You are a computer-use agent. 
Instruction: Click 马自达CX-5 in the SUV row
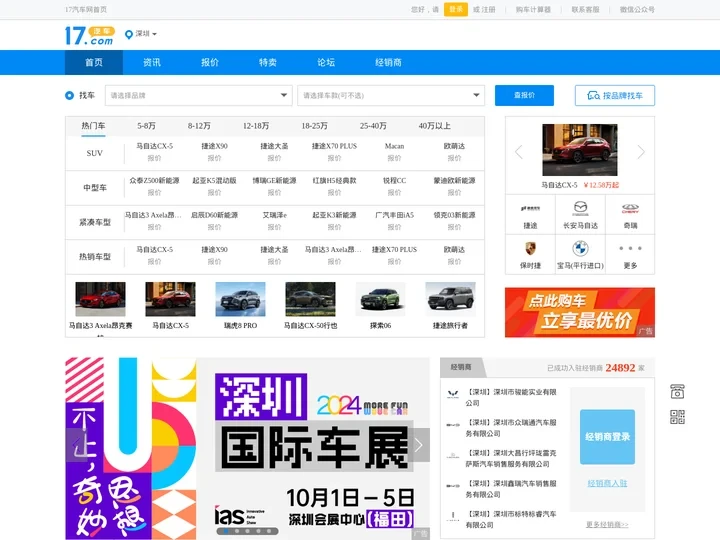(x=154, y=146)
